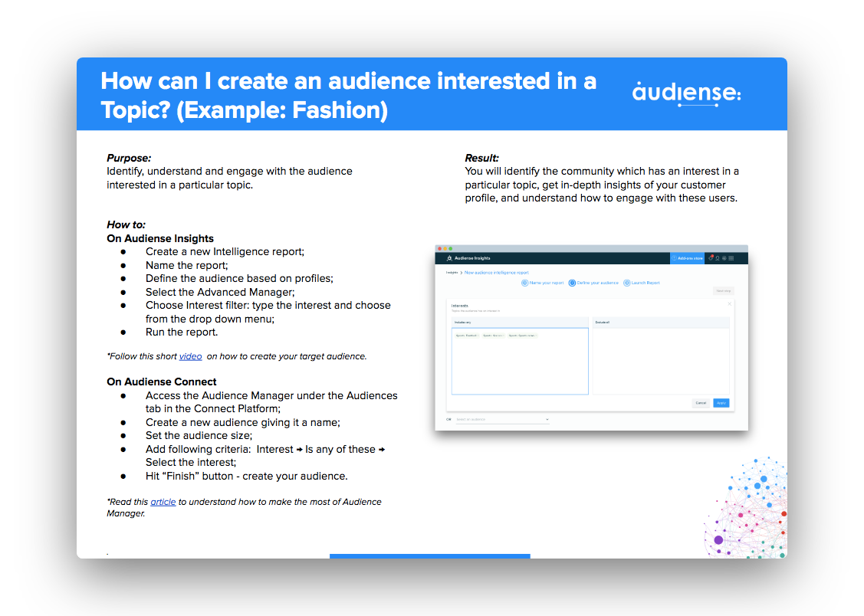Screen dimensions: 864x616
Task: Click the Apply button
Action: click(x=721, y=403)
